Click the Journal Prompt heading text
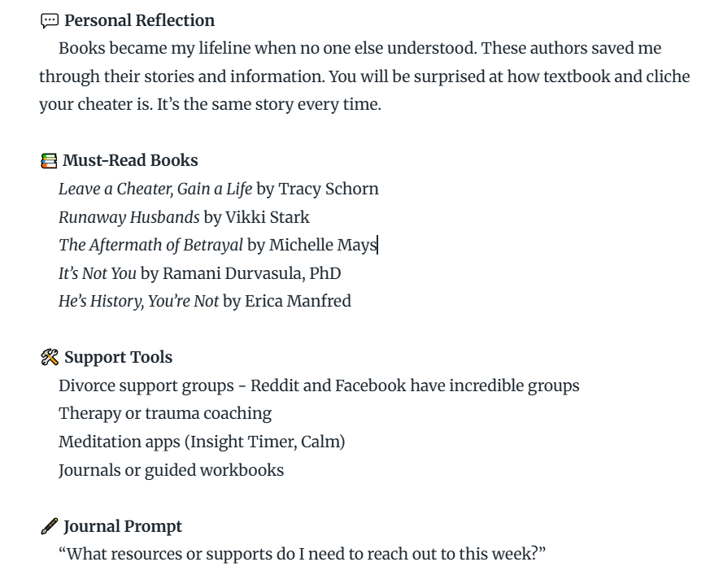This screenshot has height=588, width=710. pyautogui.click(x=123, y=526)
